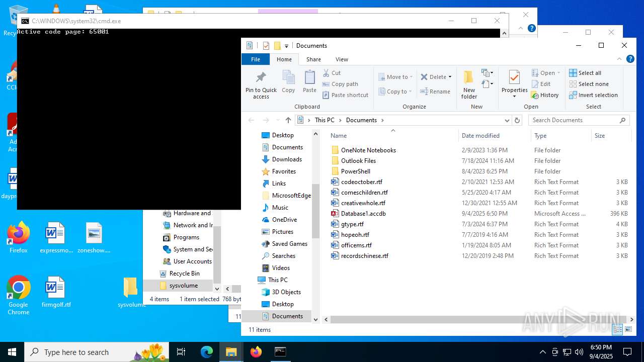Select Database1.accdb file
The height and width of the screenshot is (362, 644).
363,214
